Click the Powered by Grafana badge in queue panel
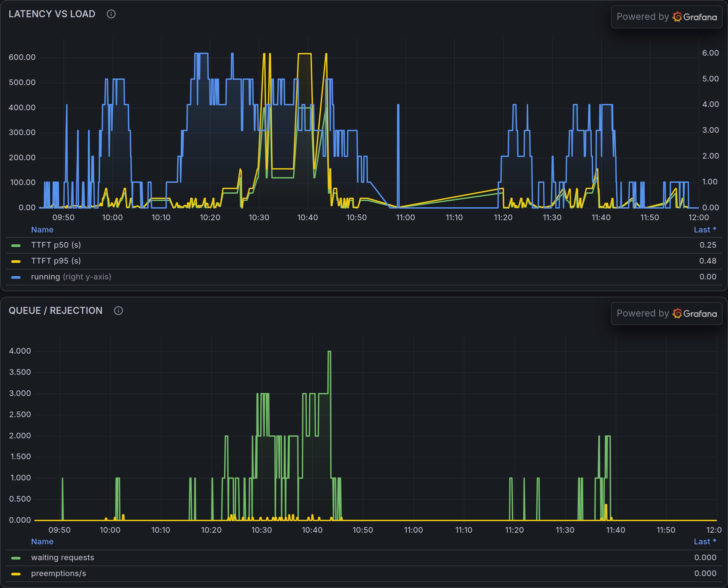728x588 pixels. coord(666,314)
